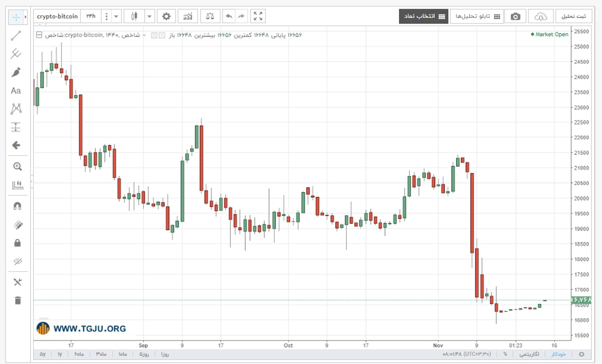Switch the chart to fullscreen mode
The width and height of the screenshot is (602, 364).
[x=258, y=16]
